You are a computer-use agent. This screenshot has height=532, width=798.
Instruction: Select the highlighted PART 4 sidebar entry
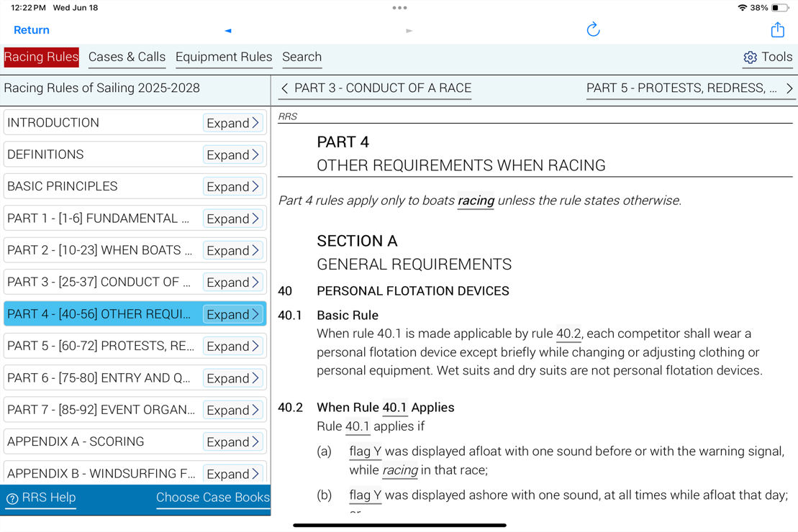[101, 314]
